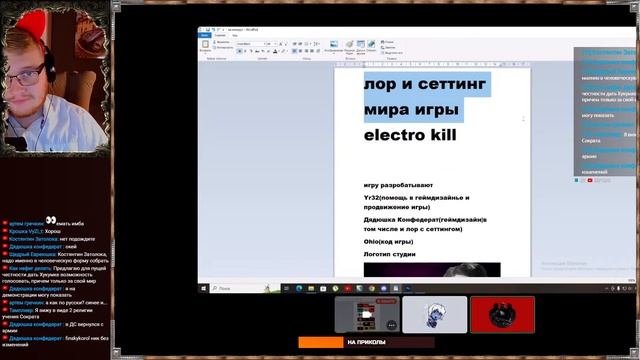Open the Windows Start menu
Screen dimensions: 640x360
tap(204, 288)
